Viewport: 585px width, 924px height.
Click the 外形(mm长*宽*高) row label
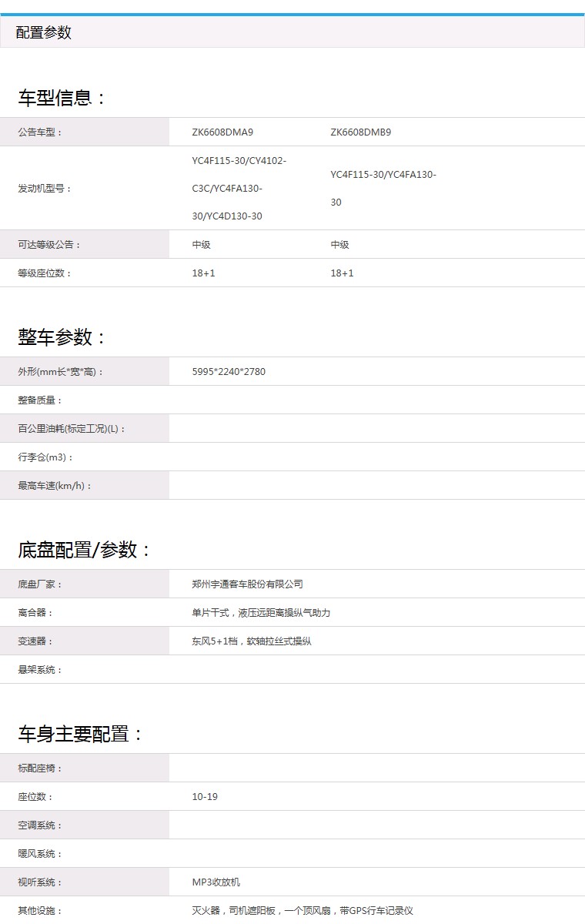(62, 372)
